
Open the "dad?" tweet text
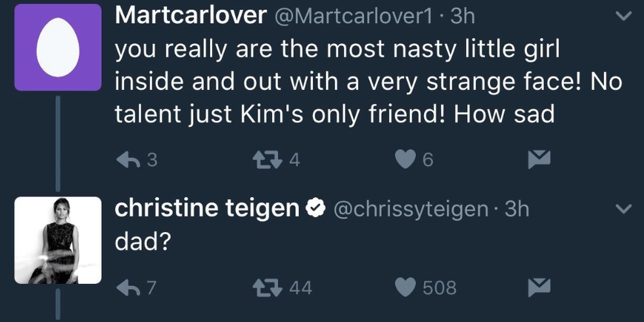coord(143,242)
